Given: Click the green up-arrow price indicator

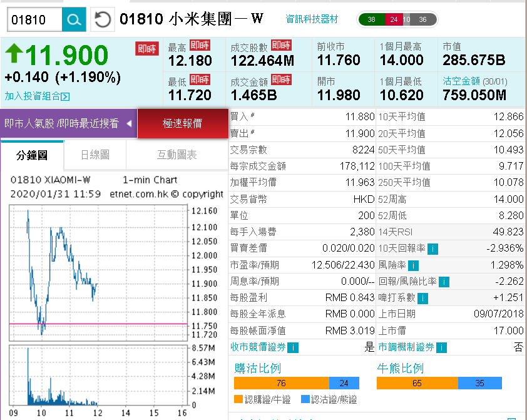Looking at the screenshot, I should 14,53.
